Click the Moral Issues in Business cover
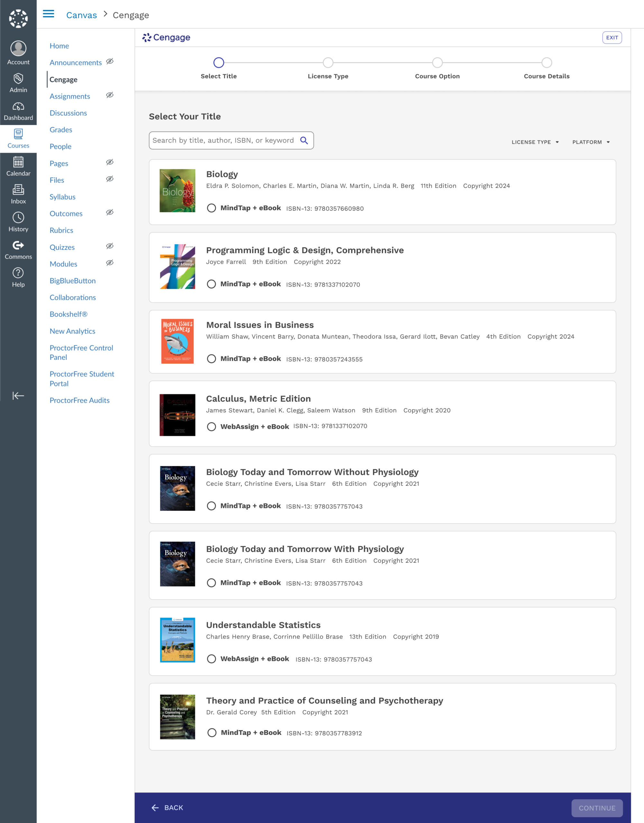 click(177, 341)
